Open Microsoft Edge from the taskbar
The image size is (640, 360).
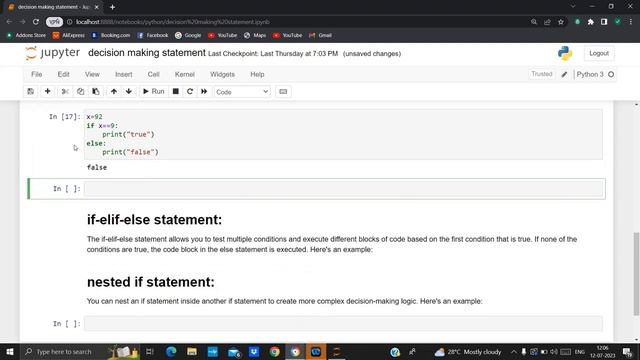click(171, 351)
